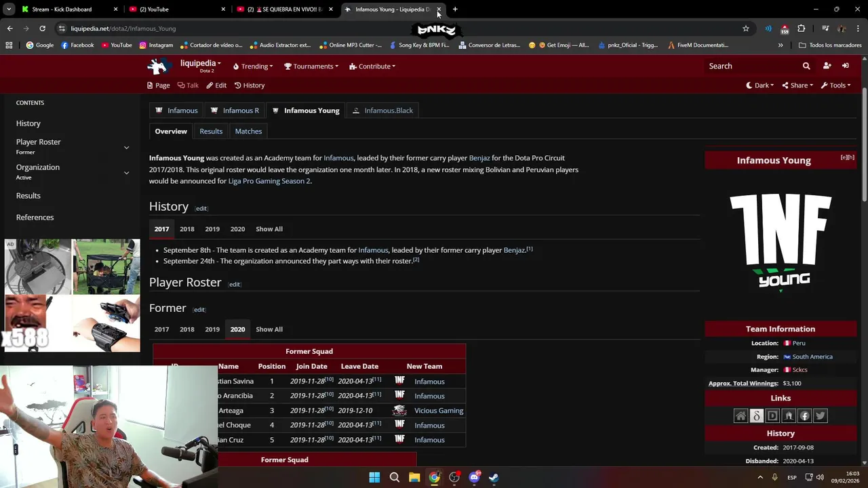Image resolution: width=868 pixels, height=488 pixels.
Task: Switch to the Stream - Kick Dashboard tab
Action: (68, 9)
